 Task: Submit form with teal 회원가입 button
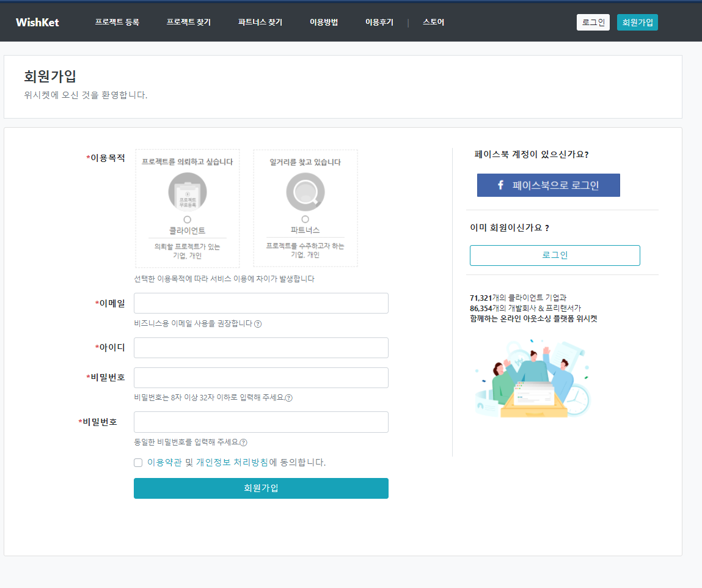[x=261, y=488]
